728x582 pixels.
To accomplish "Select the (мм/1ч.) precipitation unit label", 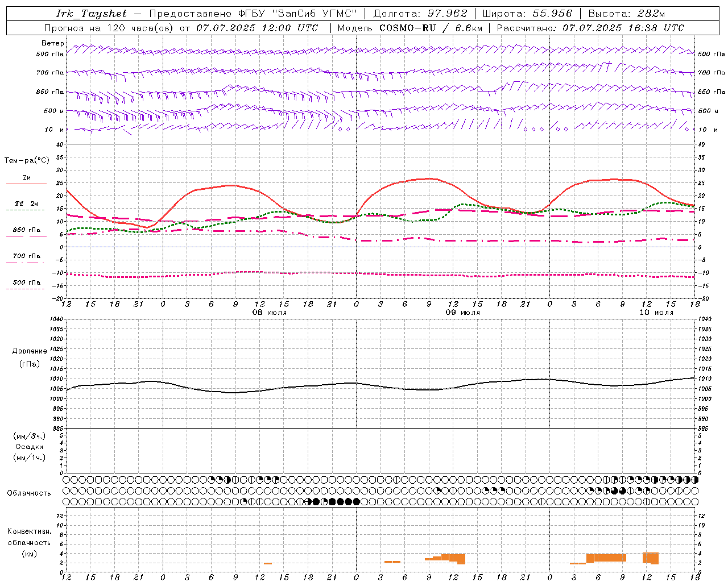I will pos(30,458).
